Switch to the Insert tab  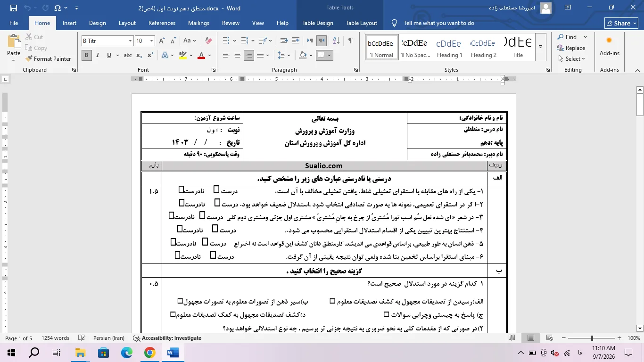point(69,23)
